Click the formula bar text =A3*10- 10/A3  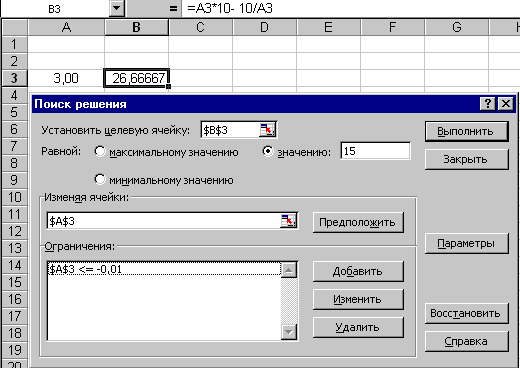click(x=230, y=8)
